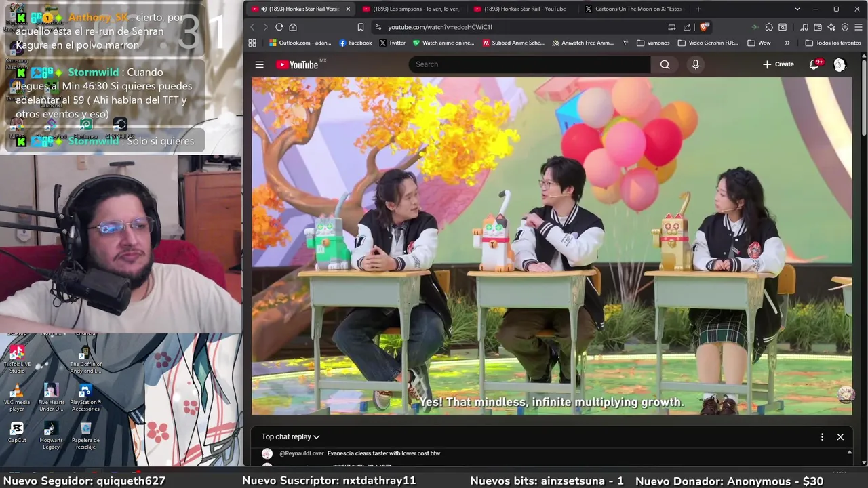Open the Leo AI sparkle icon
Viewport: 868px width, 488px height.
pos(831,27)
